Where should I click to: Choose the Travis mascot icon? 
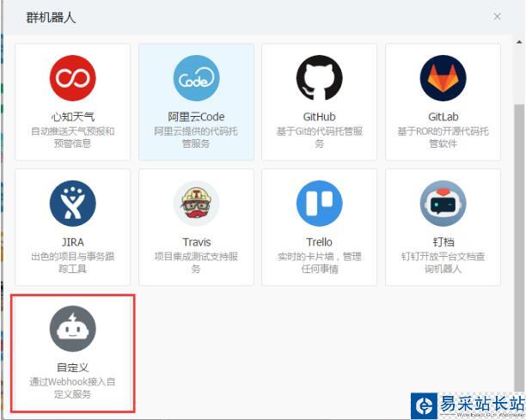tap(196, 204)
